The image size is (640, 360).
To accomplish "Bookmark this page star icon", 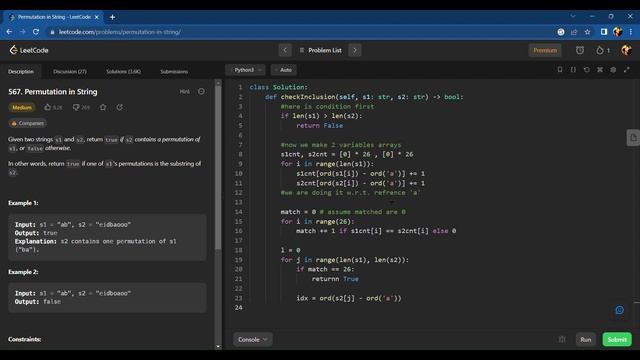I will (x=587, y=32).
